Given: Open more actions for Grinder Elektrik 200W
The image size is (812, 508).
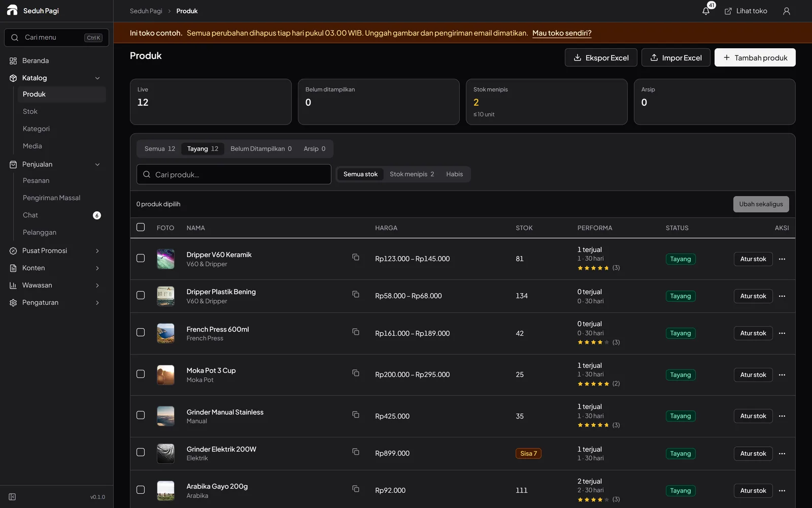Looking at the screenshot, I should 782,454.
